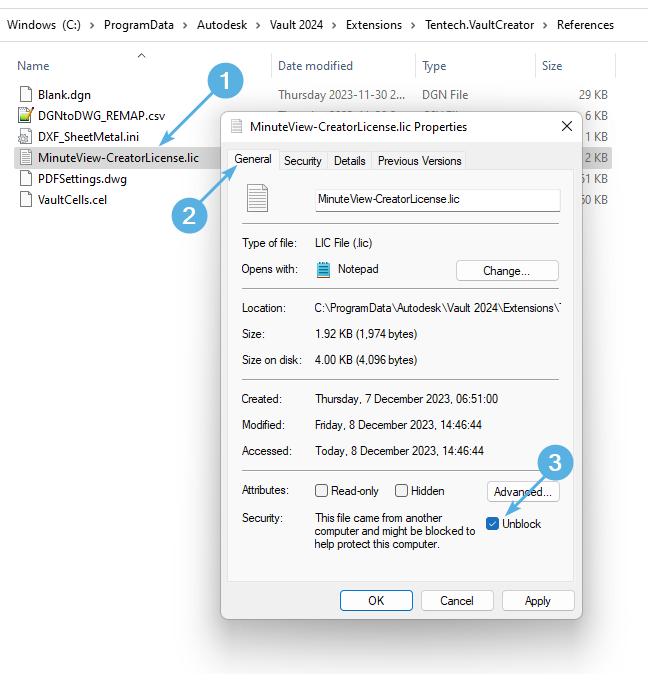Sort by the Size column header
The height and width of the screenshot is (674, 648).
point(552,66)
